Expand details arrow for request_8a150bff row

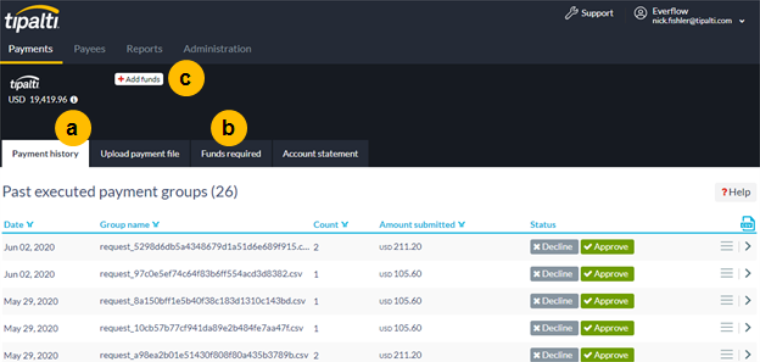(747, 301)
